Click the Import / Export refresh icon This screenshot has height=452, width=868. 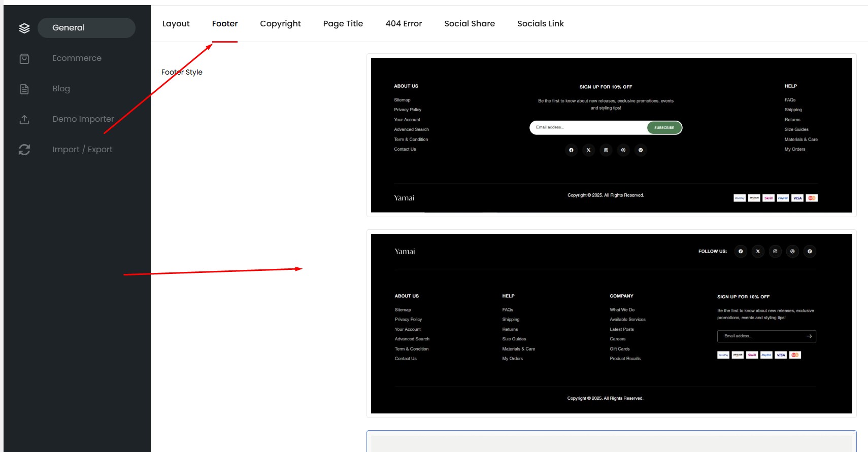(24, 150)
